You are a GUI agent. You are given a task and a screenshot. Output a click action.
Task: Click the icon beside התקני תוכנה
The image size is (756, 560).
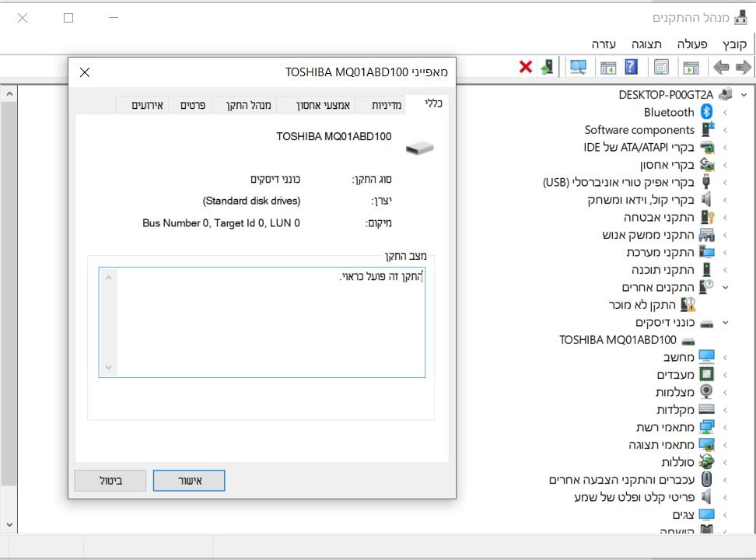click(707, 269)
